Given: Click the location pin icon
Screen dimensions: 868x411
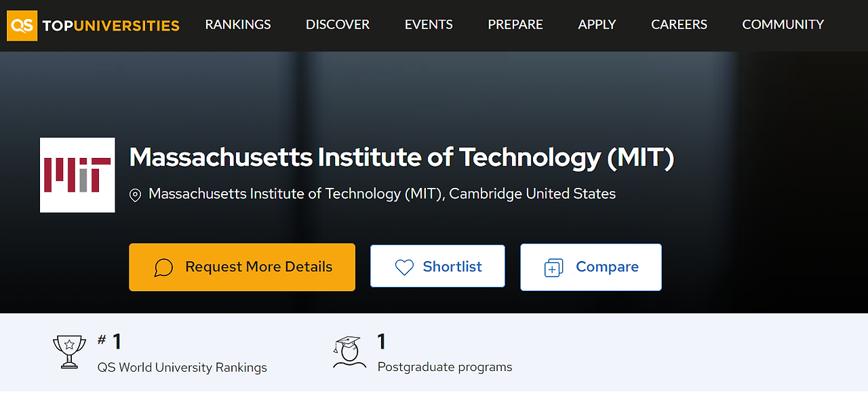Looking at the screenshot, I should pos(135,195).
